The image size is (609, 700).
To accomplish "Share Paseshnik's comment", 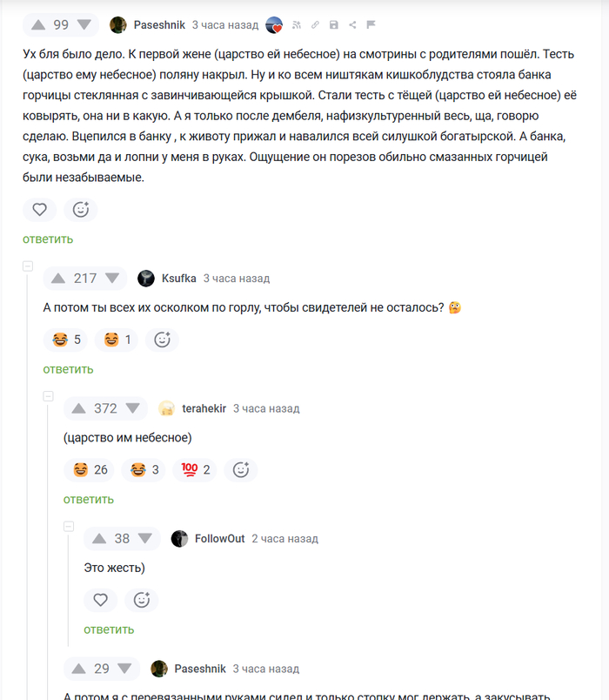I will click(351, 24).
